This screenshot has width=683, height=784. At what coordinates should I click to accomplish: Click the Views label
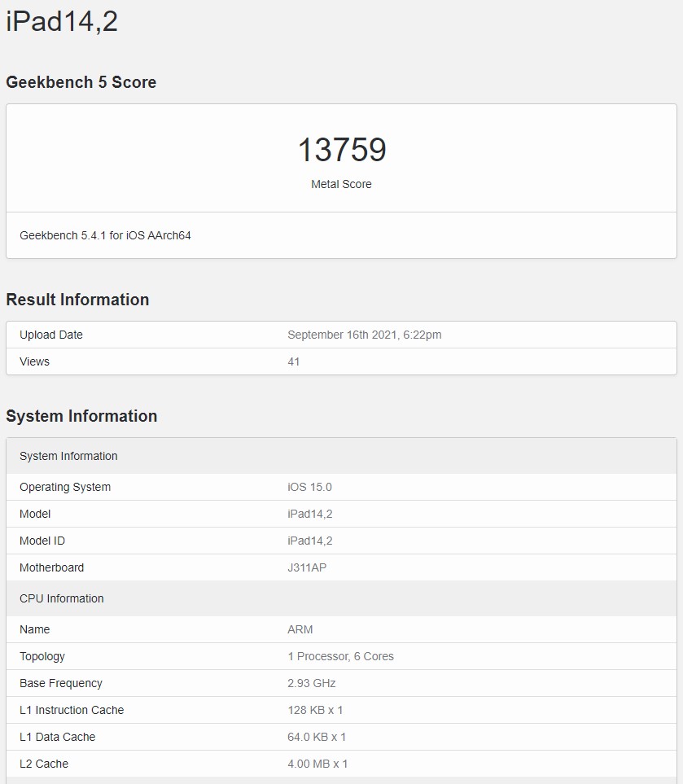point(34,361)
